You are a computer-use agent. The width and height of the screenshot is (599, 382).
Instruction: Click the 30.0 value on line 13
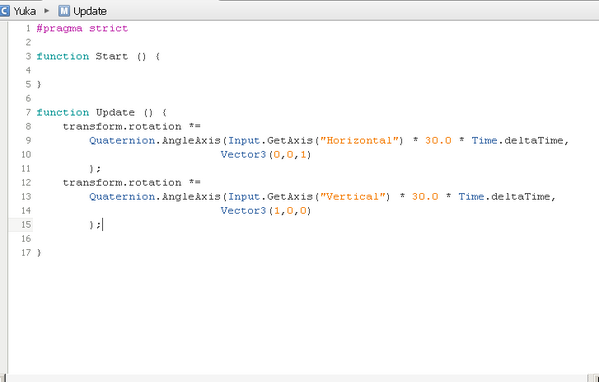pos(425,197)
